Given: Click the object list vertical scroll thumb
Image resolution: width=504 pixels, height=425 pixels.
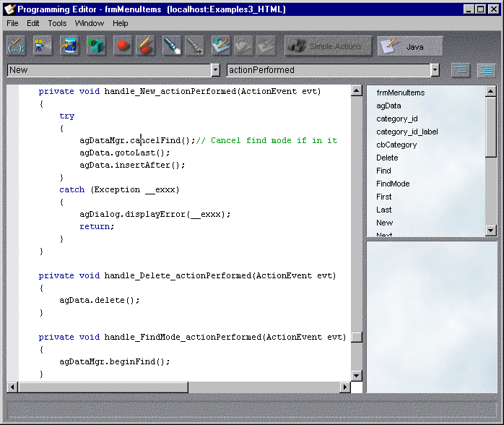Looking at the screenshot, I should tap(490, 127).
